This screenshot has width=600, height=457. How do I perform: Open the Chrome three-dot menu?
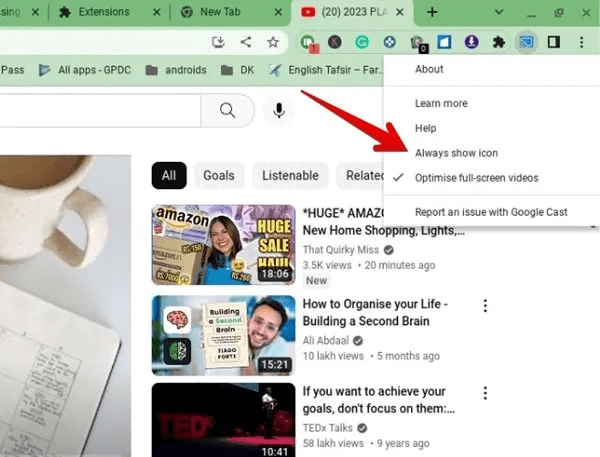[x=581, y=42]
